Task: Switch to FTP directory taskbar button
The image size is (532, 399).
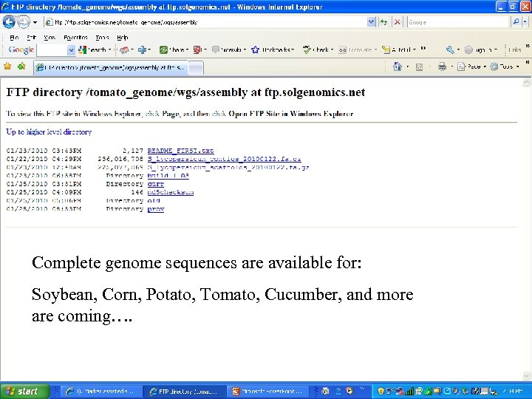Action: click(x=183, y=391)
